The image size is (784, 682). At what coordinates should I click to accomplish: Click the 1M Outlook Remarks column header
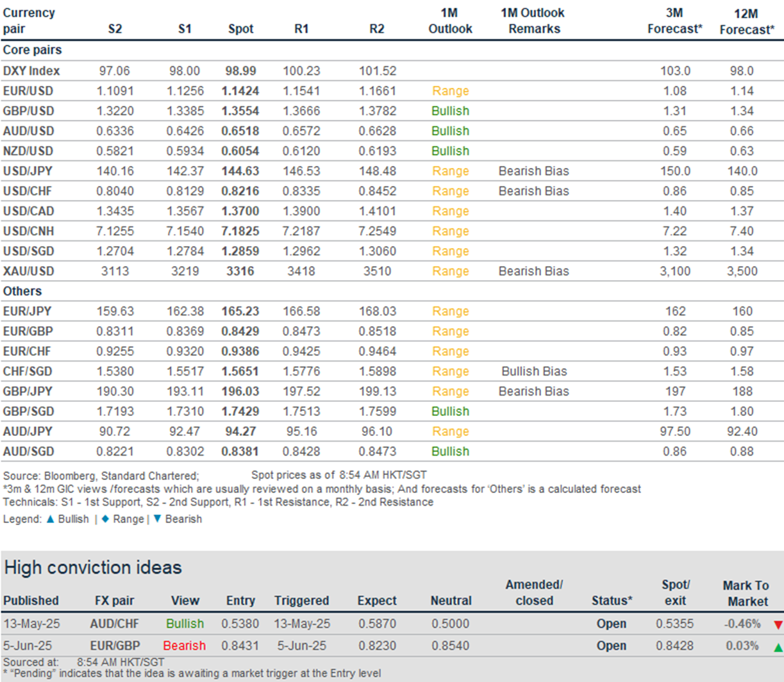534,21
